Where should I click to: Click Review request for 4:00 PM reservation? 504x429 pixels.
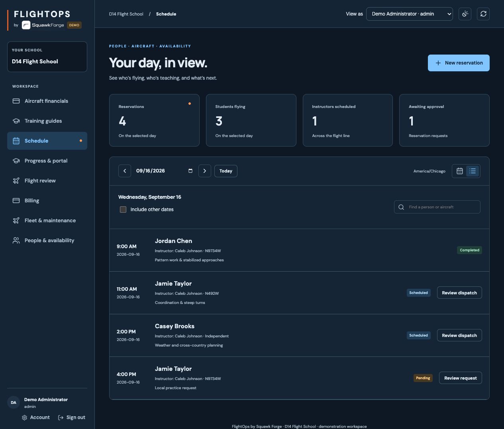pos(461,378)
